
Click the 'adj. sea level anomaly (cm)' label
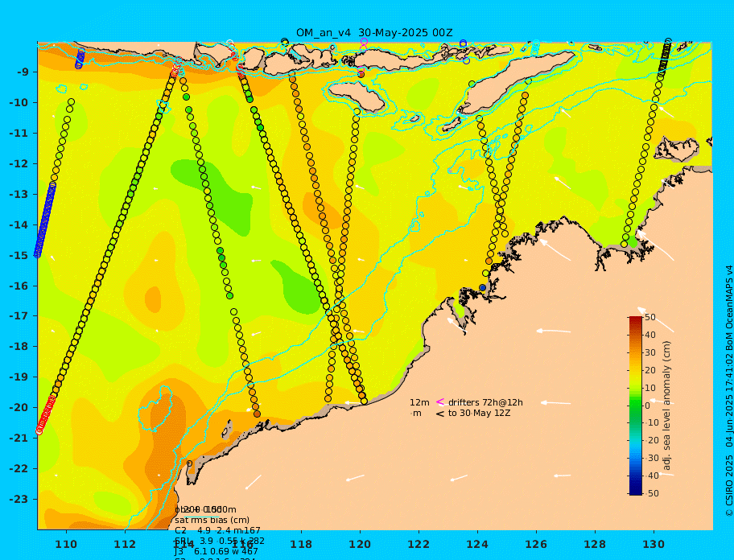click(667, 406)
